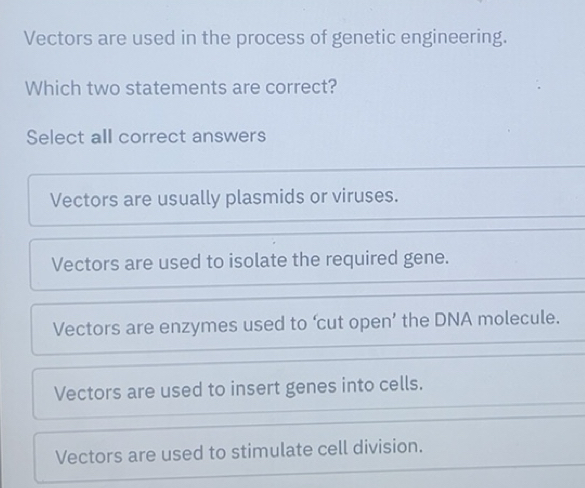
Task: Click the word 'enzymes' in third answer
Action: click(x=198, y=326)
